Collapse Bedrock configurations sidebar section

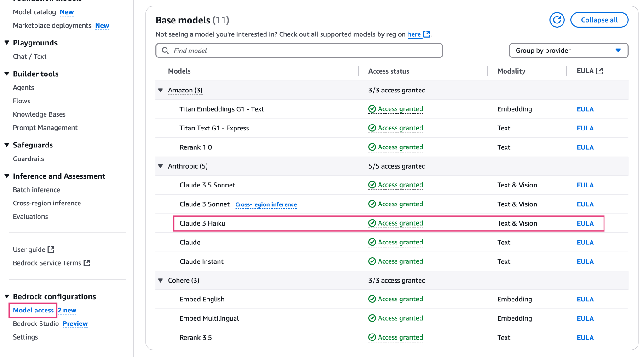click(x=7, y=296)
